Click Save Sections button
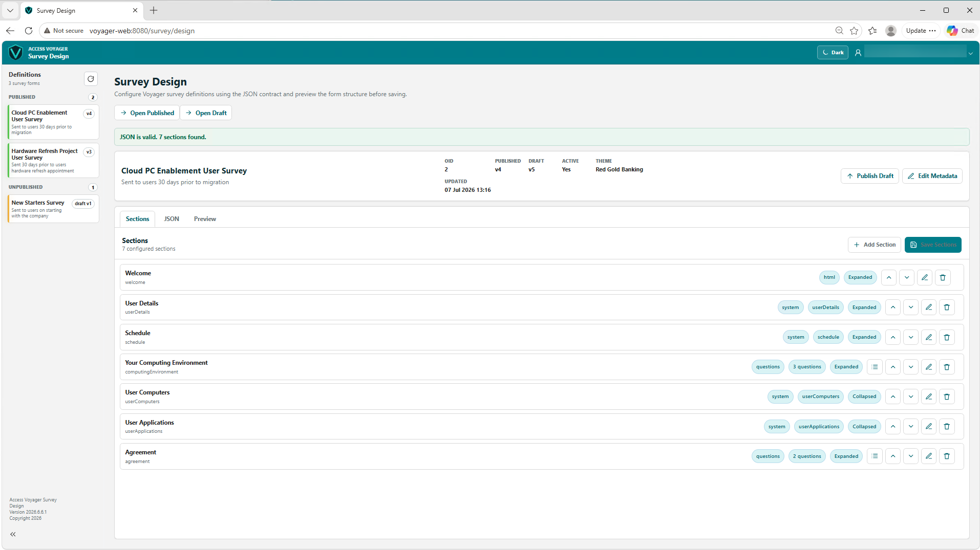The height and width of the screenshot is (550, 980). click(x=933, y=245)
